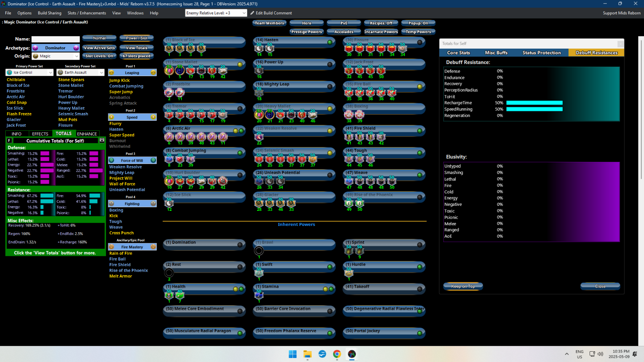
Task: Click the Mighty Leap enhancement slot icon
Action: tap(259, 93)
